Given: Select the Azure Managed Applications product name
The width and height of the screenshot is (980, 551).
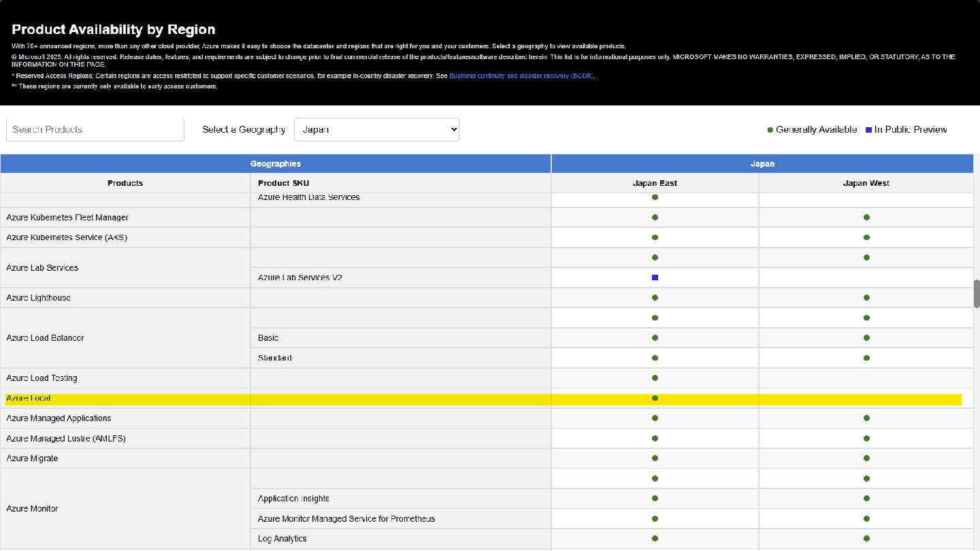Looking at the screenshot, I should coord(59,418).
